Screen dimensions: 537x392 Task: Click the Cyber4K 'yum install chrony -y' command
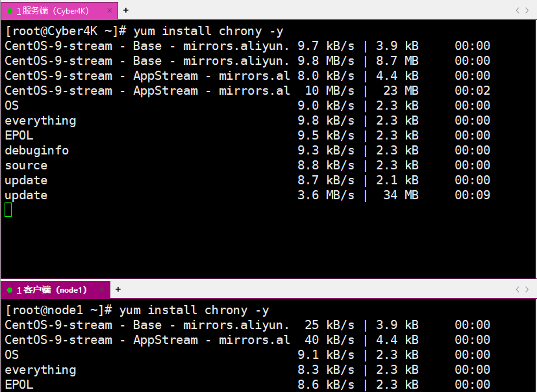click(x=208, y=31)
